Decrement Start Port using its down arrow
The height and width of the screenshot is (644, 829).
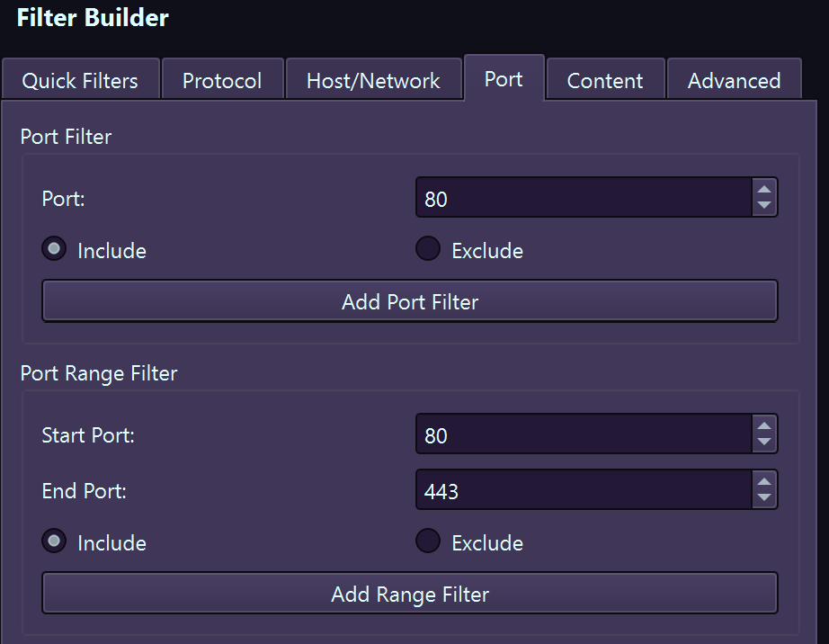click(x=764, y=441)
